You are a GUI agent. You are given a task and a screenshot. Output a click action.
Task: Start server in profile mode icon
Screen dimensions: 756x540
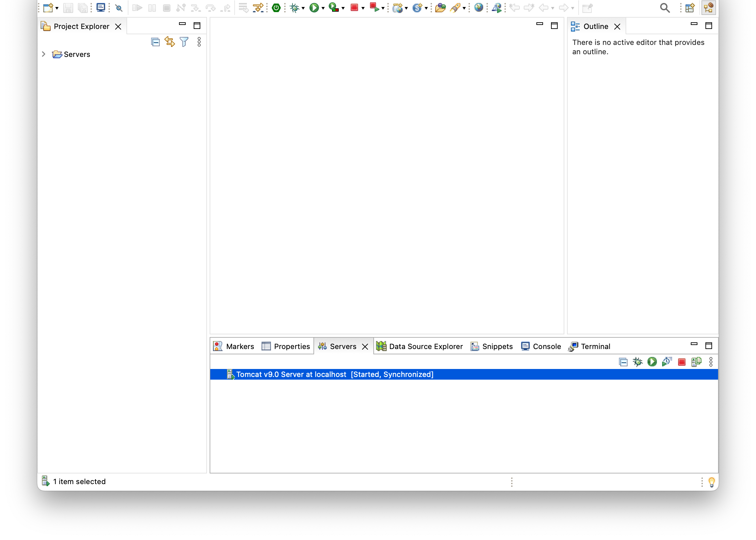pos(667,362)
